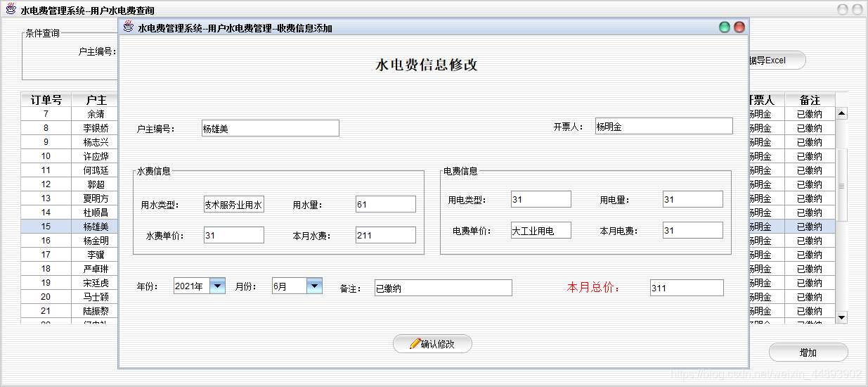Select the table row for 李骥
The width and height of the screenshot is (868, 387).
[x=70, y=255]
